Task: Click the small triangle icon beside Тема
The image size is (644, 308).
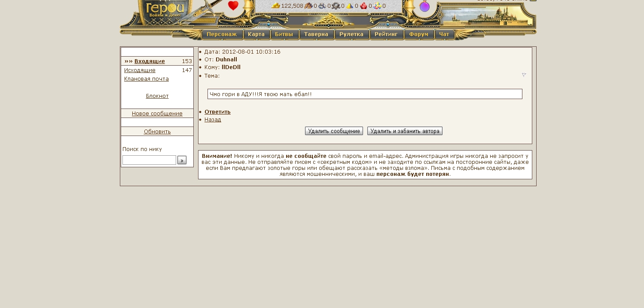Action: click(524, 75)
